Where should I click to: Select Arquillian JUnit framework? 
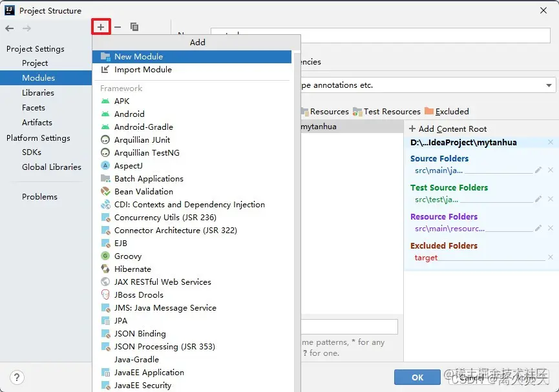click(192, 140)
